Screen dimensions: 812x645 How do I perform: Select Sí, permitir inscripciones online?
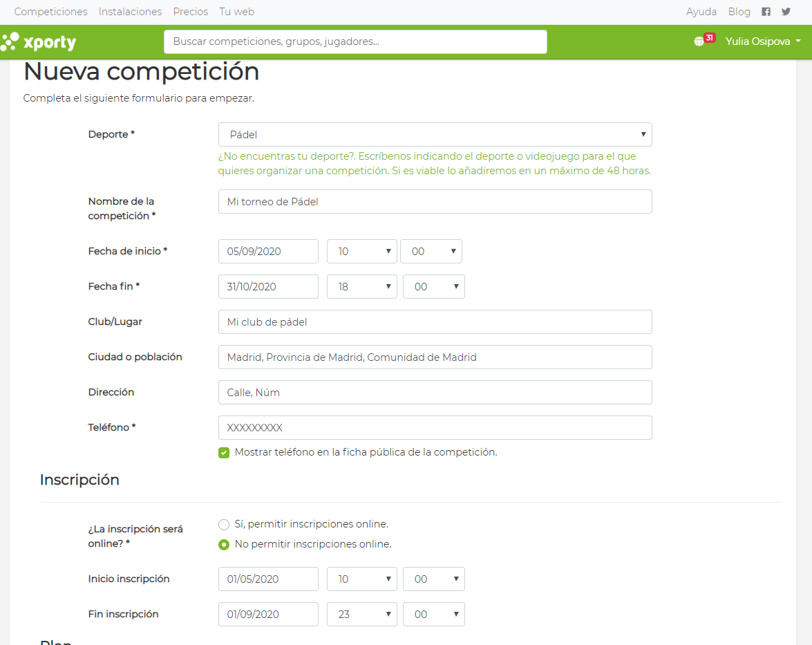point(224,525)
